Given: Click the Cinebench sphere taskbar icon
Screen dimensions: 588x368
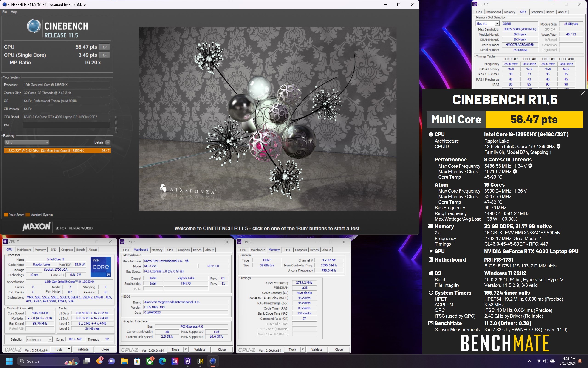Looking at the screenshot, I should coord(213,361).
